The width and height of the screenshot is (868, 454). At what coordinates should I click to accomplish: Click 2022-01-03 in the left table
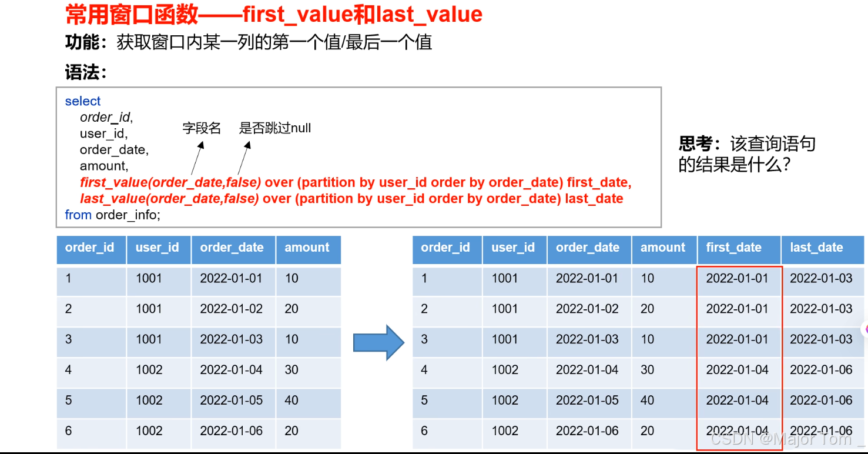tap(231, 340)
